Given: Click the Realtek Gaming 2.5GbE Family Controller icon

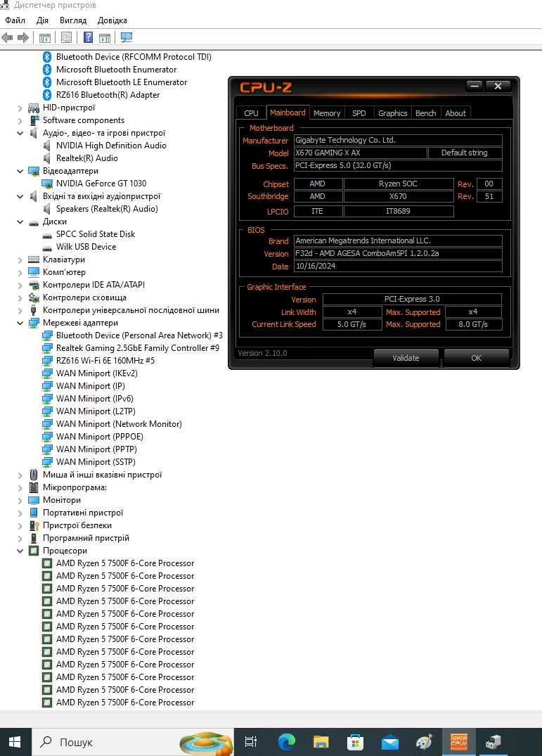Looking at the screenshot, I should (x=47, y=348).
